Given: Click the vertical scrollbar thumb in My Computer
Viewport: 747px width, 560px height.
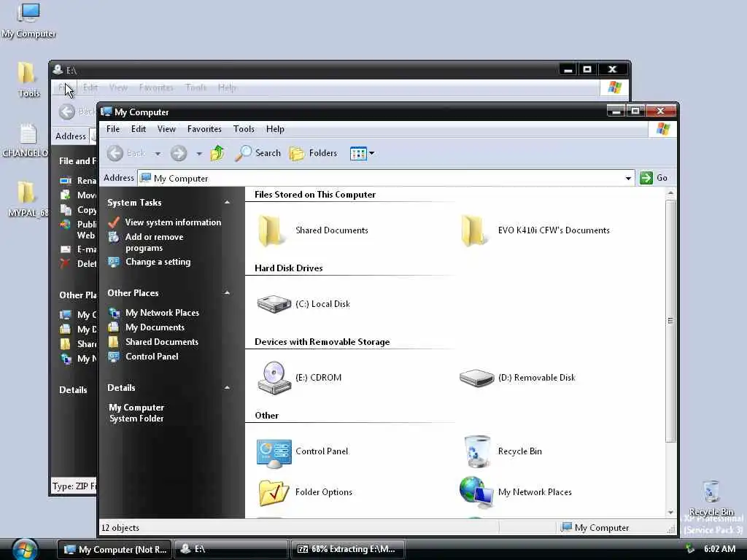Looking at the screenshot, I should [670, 322].
